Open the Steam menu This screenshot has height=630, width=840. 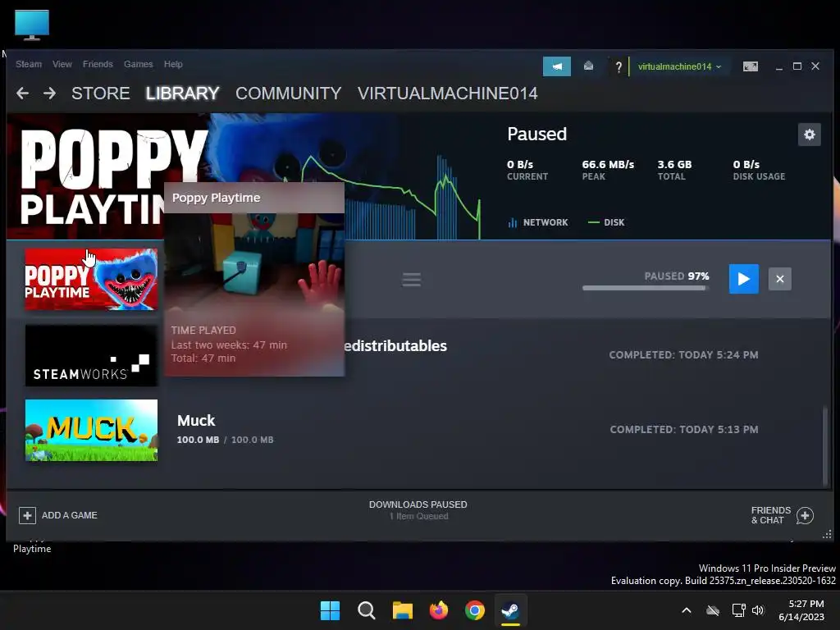[29, 64]
